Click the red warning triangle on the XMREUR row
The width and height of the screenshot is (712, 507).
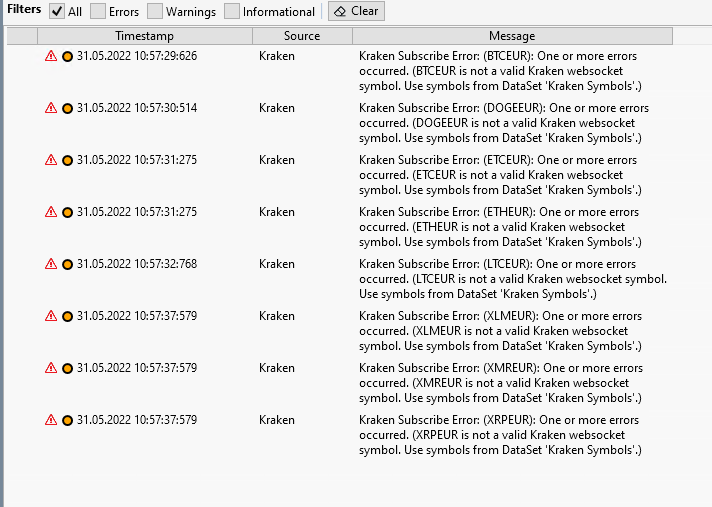point(51,368)
